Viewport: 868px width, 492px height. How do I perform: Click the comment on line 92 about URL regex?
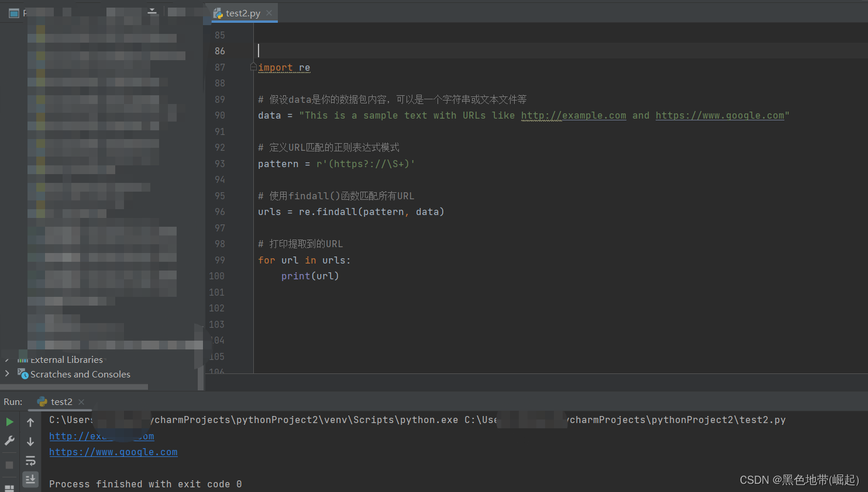pos(329,147)
